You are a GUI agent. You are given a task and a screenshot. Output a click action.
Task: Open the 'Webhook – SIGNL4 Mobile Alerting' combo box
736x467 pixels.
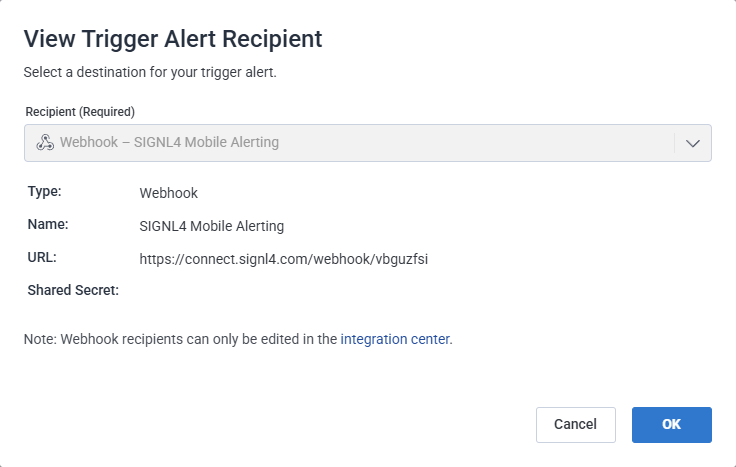[x=350, y=143]
